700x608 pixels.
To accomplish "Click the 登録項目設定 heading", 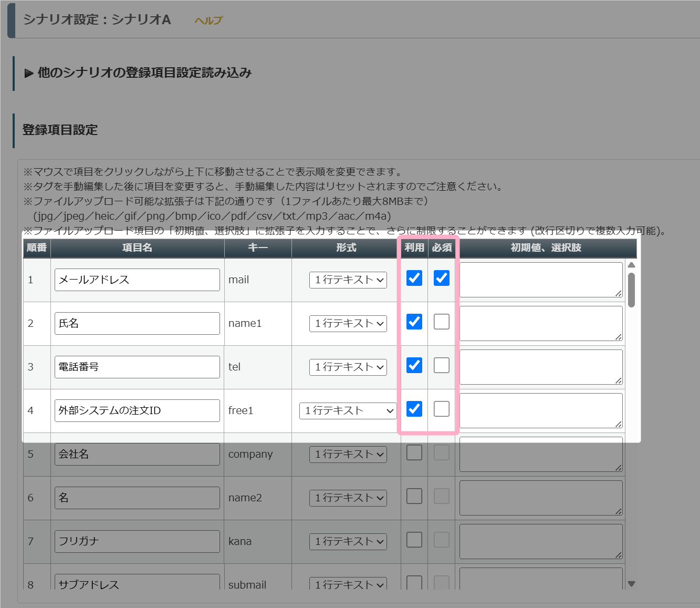I will tap(60, 130).
